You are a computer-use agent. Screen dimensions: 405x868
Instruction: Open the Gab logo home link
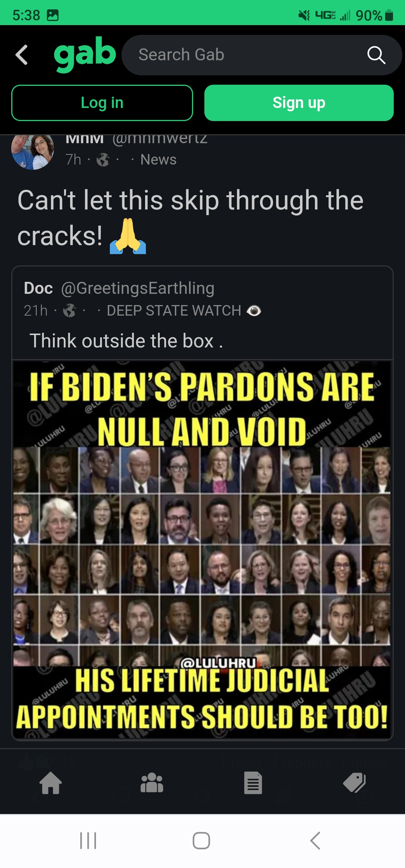[85, 55]
